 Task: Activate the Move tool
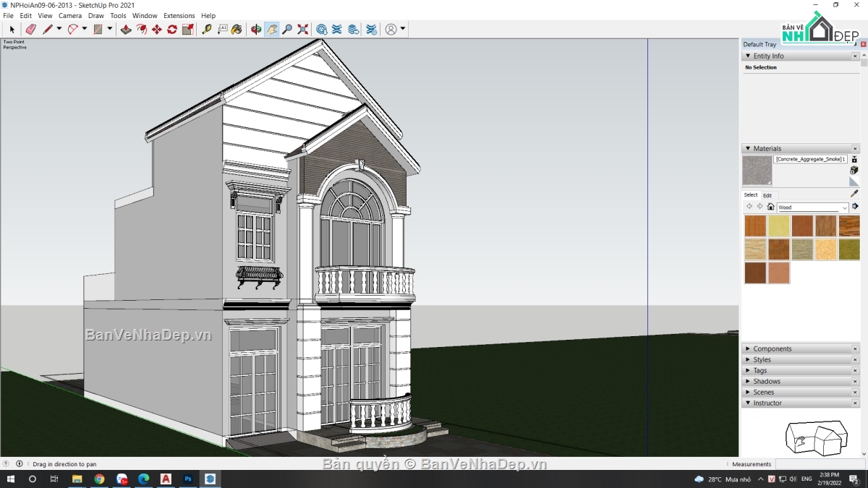click(158, 29)
